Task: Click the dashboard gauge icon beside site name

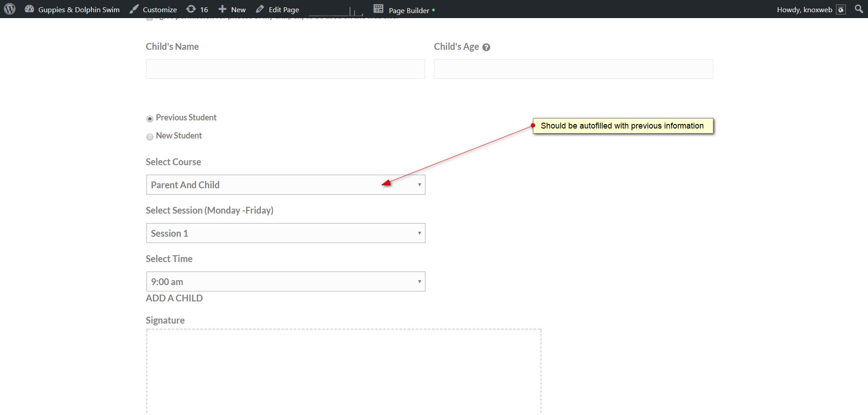Action: click(x=29, y=9)
